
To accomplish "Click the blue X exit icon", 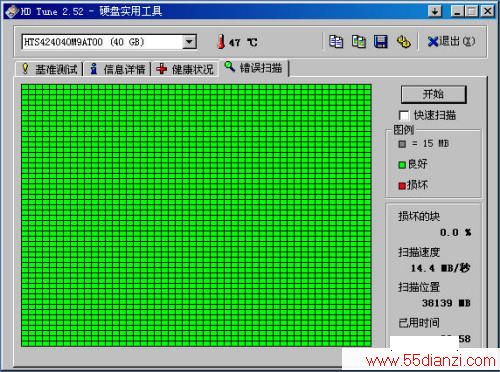I will (x=433, y=42).
